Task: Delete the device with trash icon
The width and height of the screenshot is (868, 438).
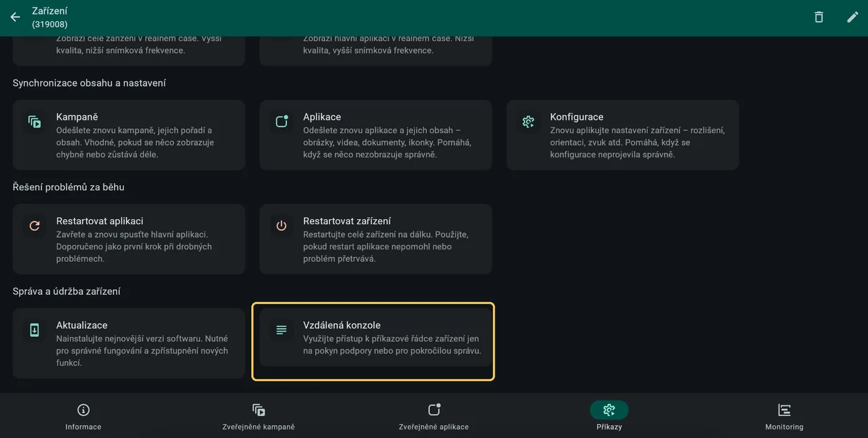Action: 819,17
